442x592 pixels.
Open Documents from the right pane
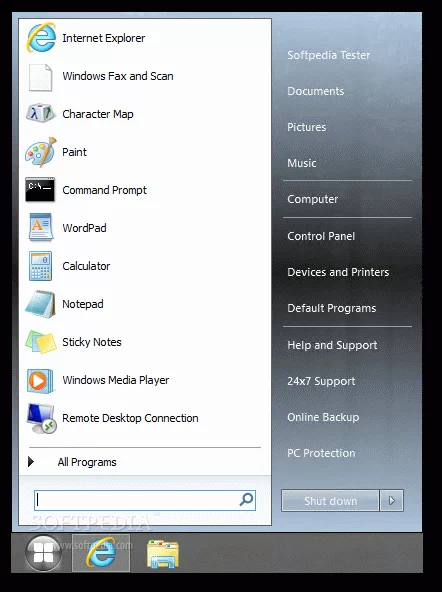tap(316, 91)
